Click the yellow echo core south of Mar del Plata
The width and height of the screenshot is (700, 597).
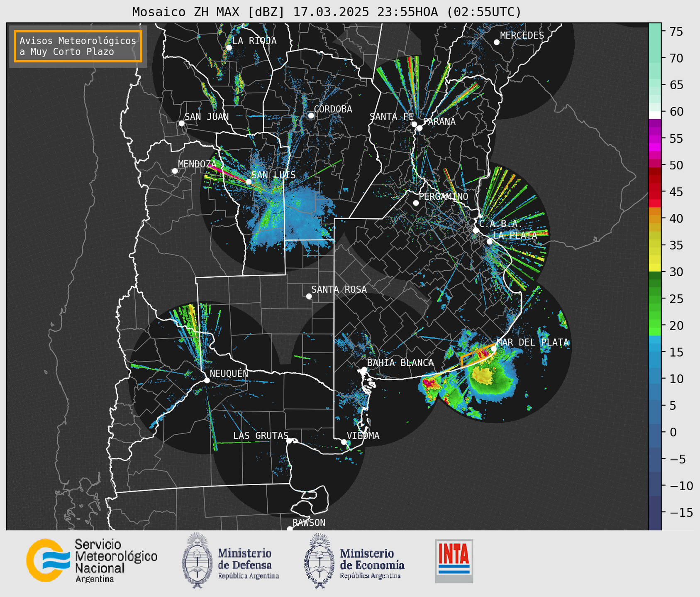[x=482, y=376]
